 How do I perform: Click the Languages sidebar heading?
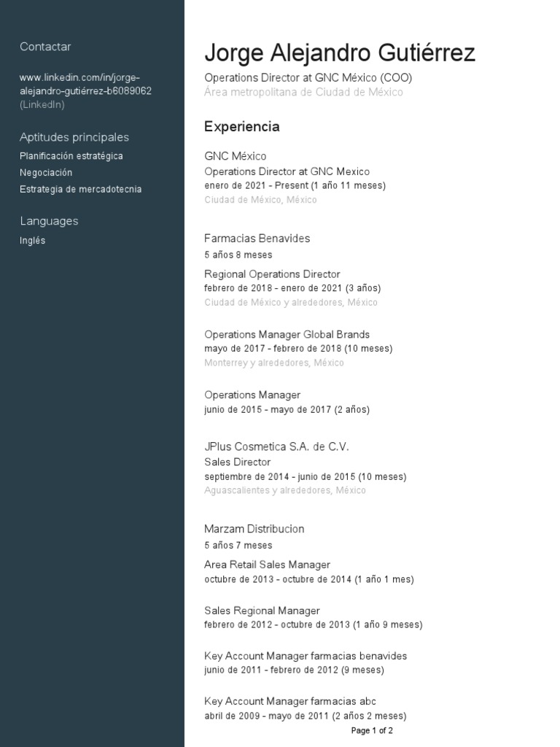tap(49, 221)
